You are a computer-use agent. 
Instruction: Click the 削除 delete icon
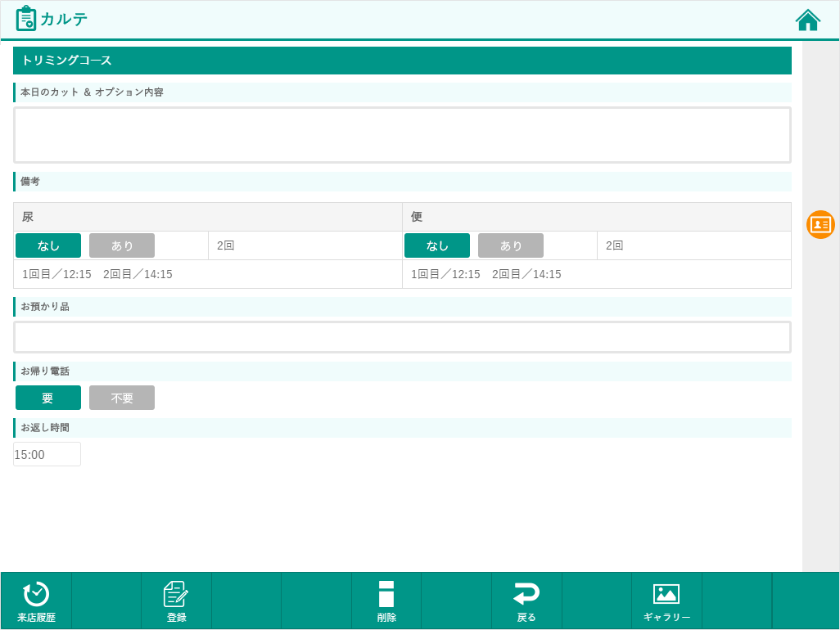(386, 601)
